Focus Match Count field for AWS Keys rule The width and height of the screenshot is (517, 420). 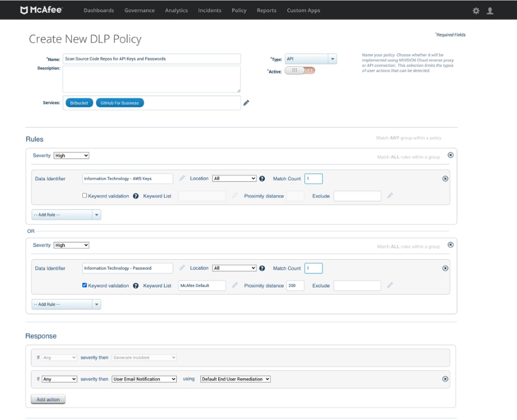click(x=314, y=179)
